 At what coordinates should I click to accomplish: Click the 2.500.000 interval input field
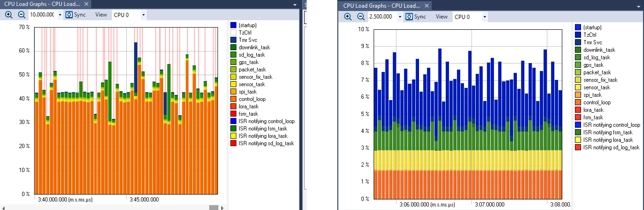point(383,16)
